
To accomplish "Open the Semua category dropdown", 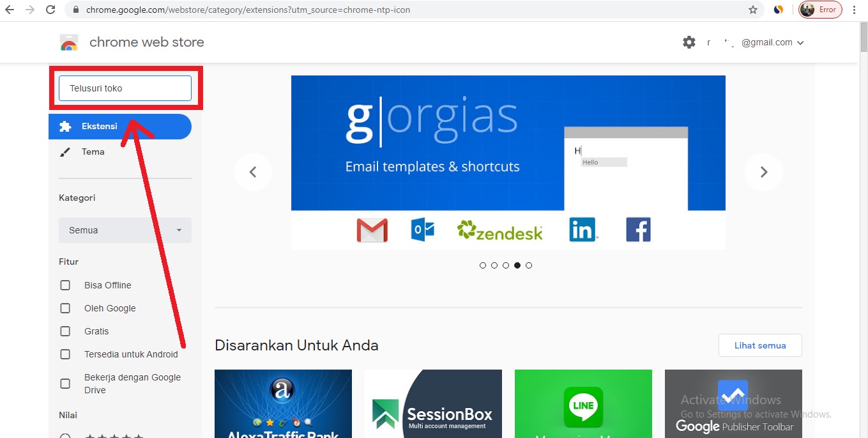I will point(125,230).
